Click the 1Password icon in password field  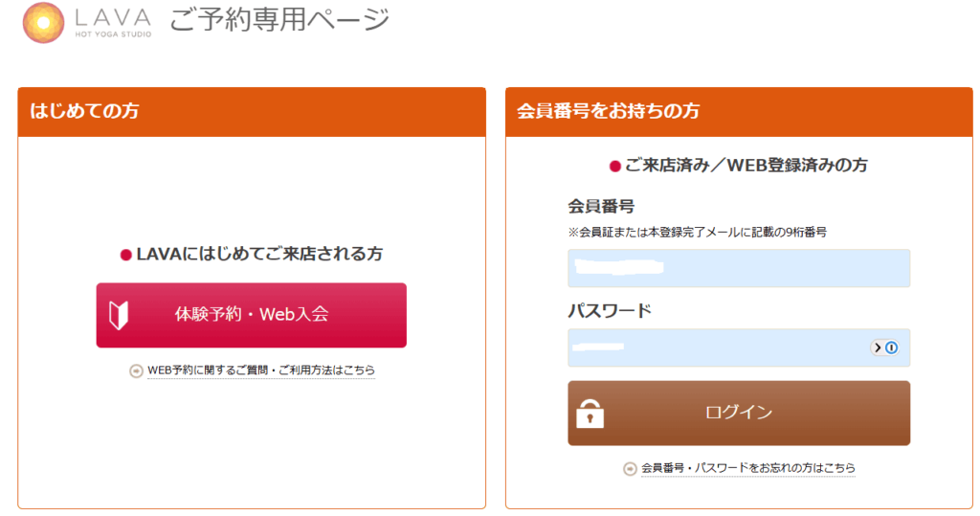click(x=892, y=348)
